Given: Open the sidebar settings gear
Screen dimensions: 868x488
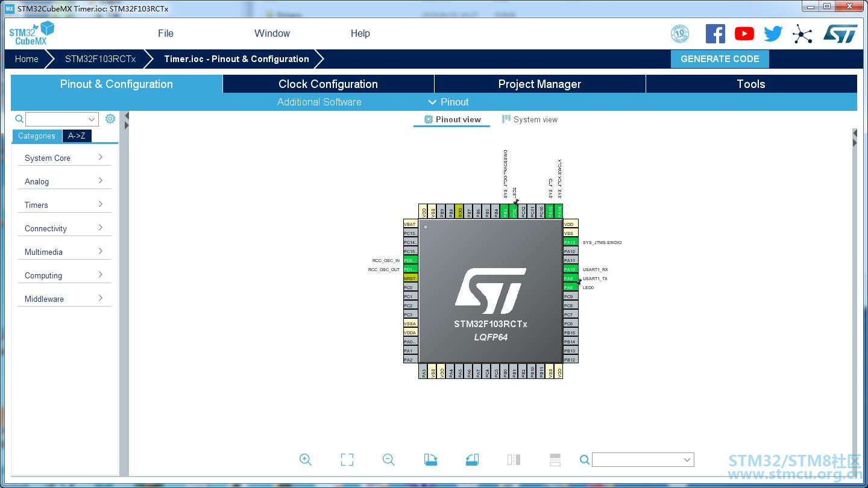Looking at the screenshot, I should [110, 119].
